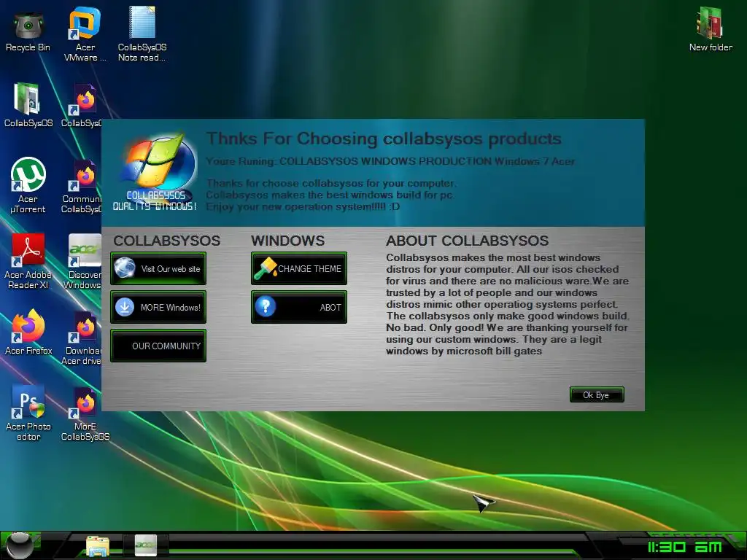Viewport: 747px width, 560px height.
Task: Launch Acer Adobe Reader XI shortcut
Action: point(28,261)
